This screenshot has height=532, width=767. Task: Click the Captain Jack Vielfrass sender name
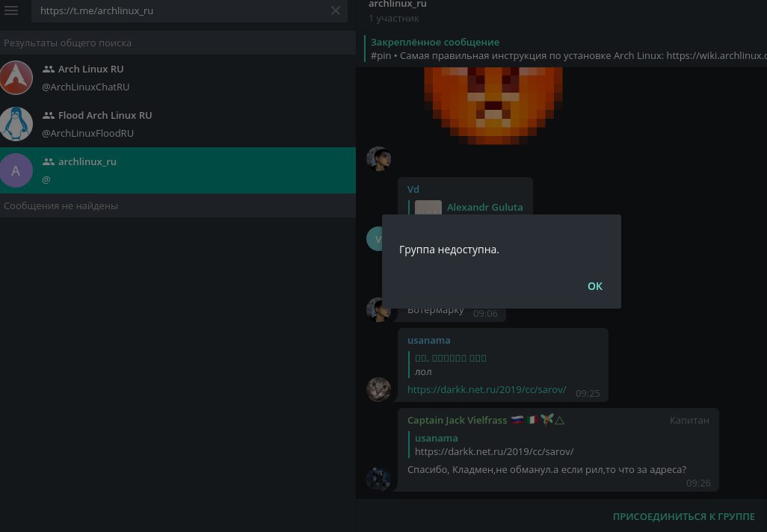[458, 421]
